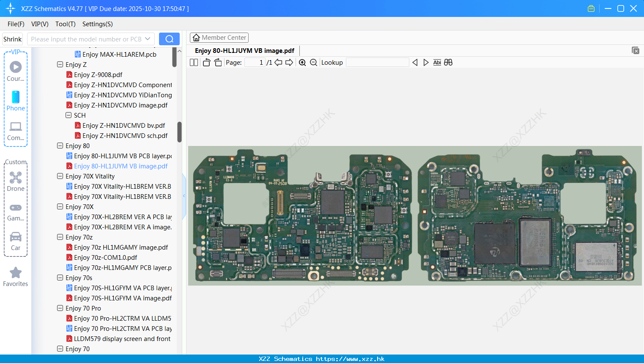Find previous lookup result triangle
This screenshot has width=644, height=363.
415,63
